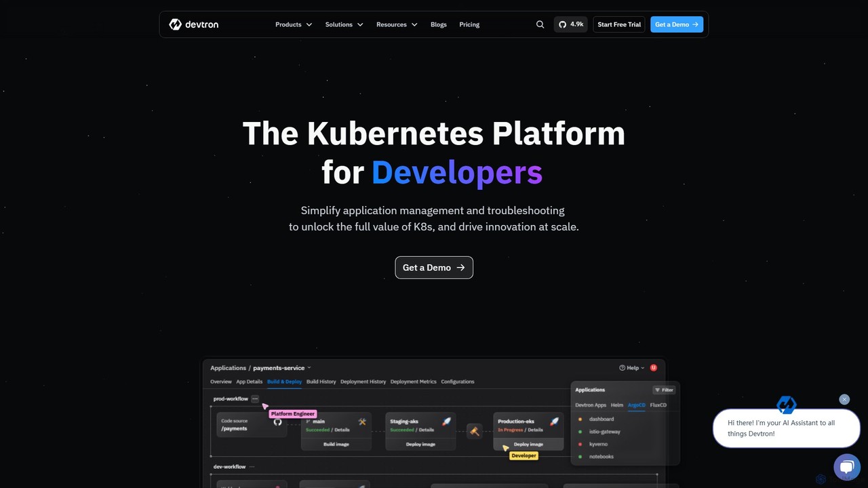The width and height of the screenshot is (868, 488).
Task: Click the Start Free Trial button
Action: click(x=619, y=24)
